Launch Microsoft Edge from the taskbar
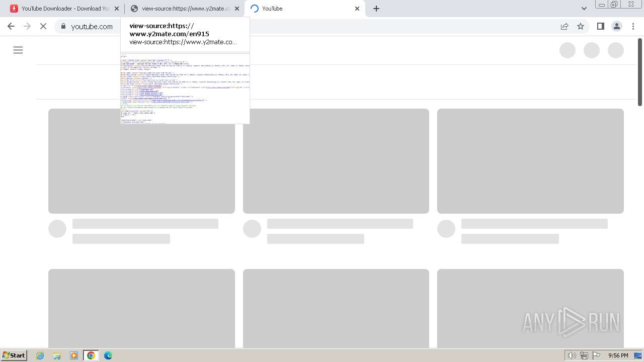The width and height of the screenshot is (644, 362). (x=108, y=355)
